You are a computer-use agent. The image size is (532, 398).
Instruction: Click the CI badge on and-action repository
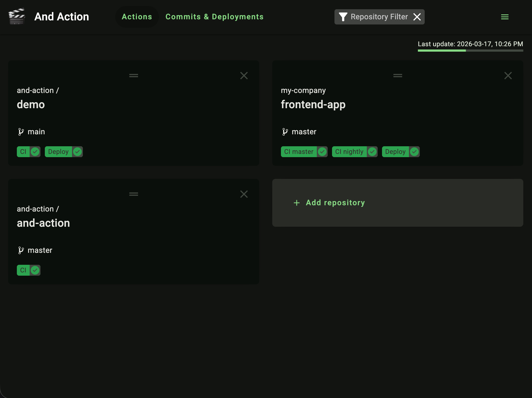click(23, 270)
